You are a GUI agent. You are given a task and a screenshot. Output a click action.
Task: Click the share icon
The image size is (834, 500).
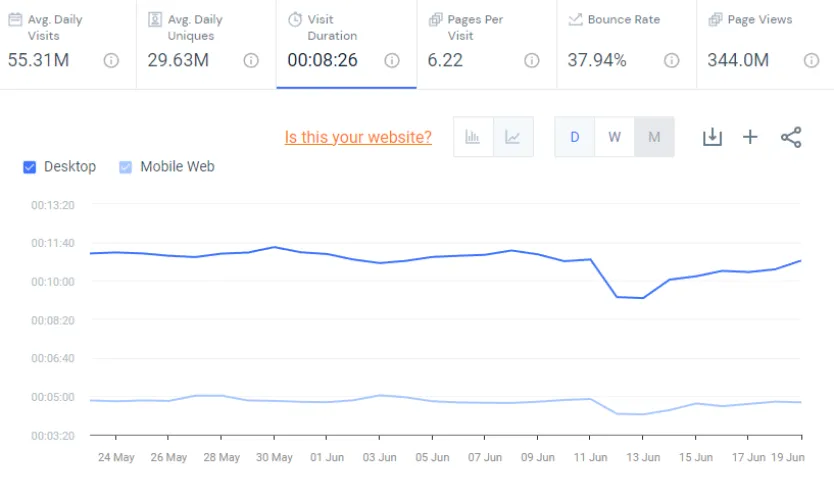791,137
